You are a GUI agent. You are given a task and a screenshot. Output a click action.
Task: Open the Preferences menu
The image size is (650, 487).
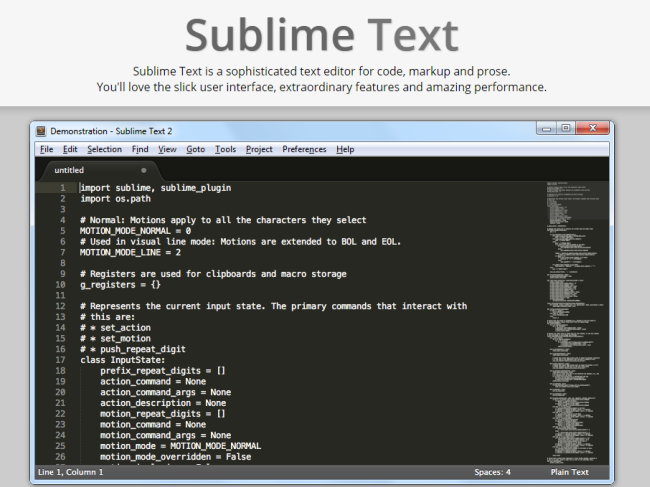(304, 149)
